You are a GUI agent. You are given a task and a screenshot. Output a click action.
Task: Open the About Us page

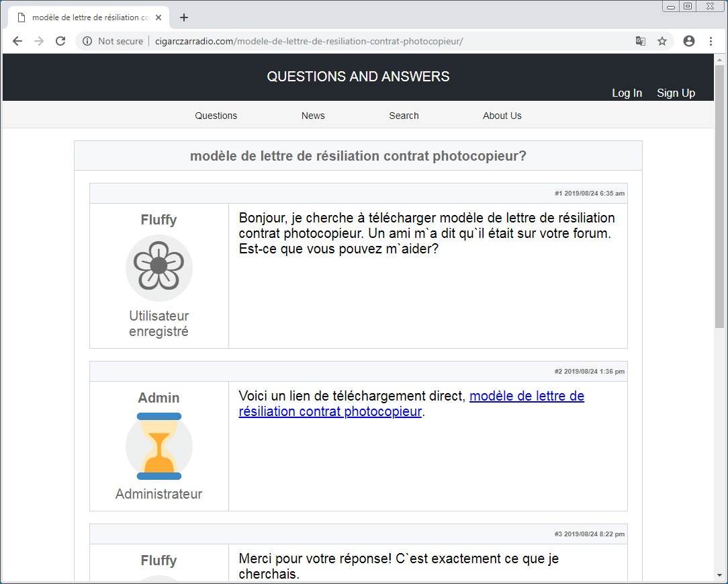(x=502, y=116)
